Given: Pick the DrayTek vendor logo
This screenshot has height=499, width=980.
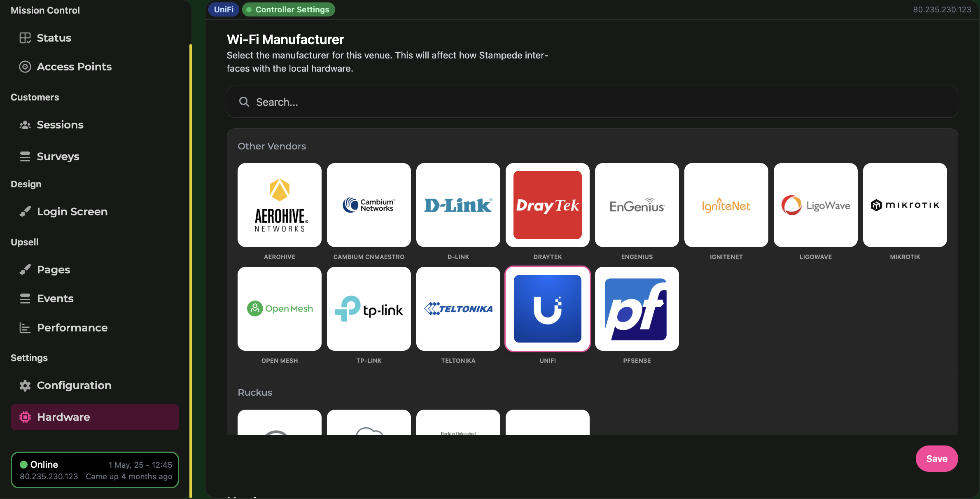Looking at the screenshot, I should (547, 205).
